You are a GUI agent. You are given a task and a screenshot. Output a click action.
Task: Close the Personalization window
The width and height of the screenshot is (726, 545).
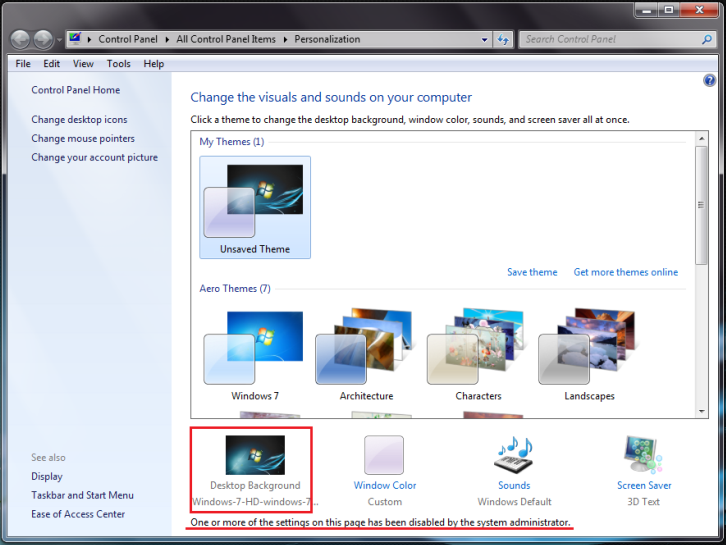(x=700, y=10)
